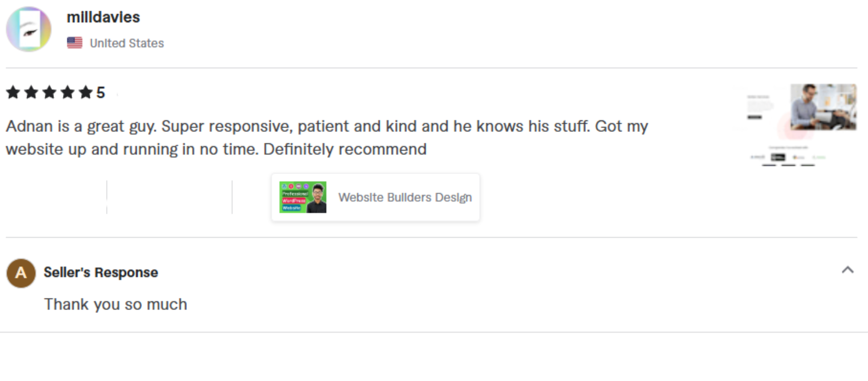Click the 'Definitely recommend' text
The height and width of the screenshot is (381, 868).
click(x=345, y=149)
